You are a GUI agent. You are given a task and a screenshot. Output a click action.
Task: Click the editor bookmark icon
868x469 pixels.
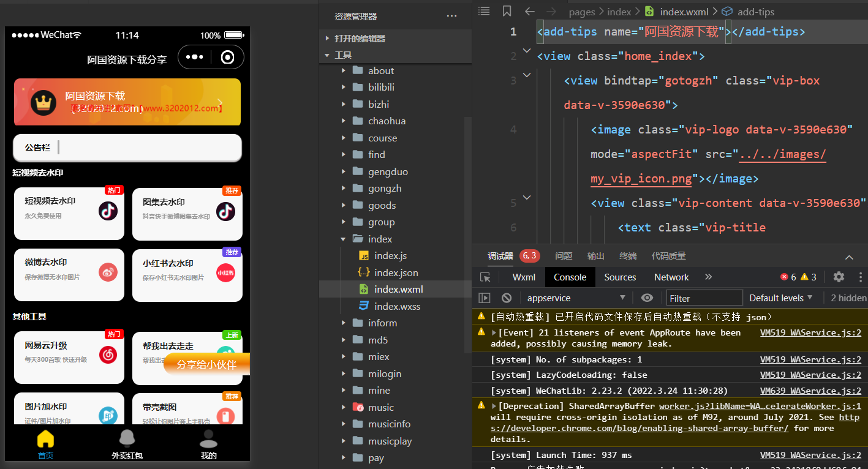tap(507, 11)
